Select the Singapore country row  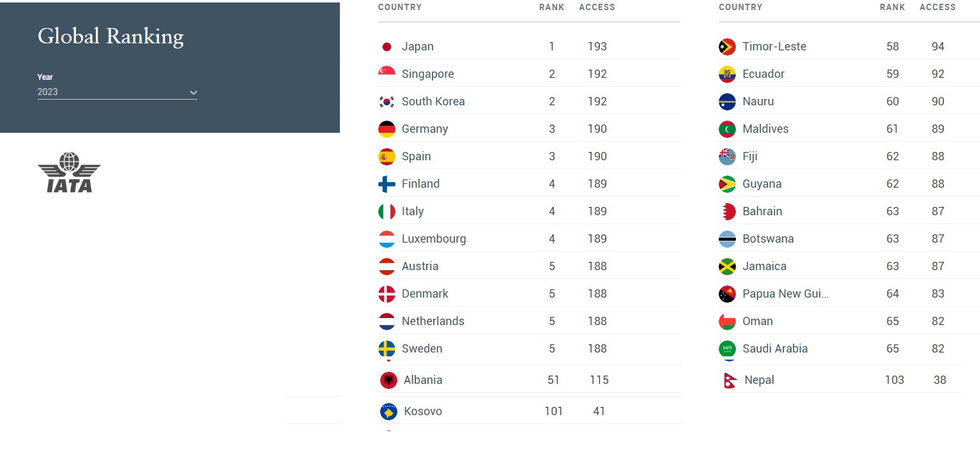(428, 74)
